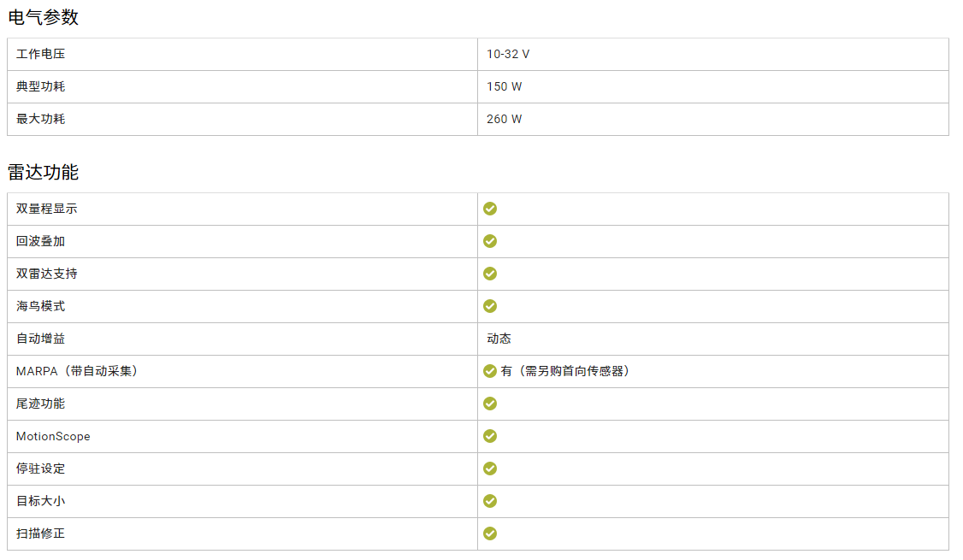Click the MotionScope checkmark icon
This screenshot has height=560, width=963.
pyautogui.click(x=490, y=436)
